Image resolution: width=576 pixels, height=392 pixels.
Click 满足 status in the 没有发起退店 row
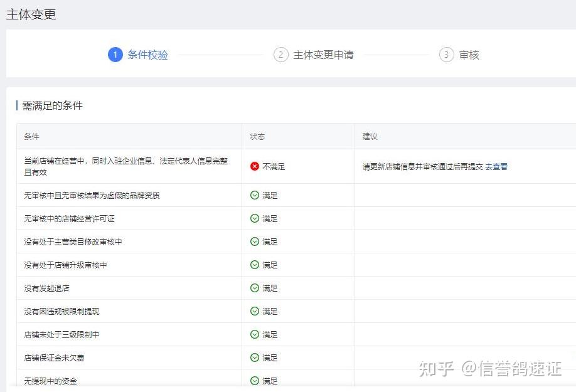tap(270, 288)
